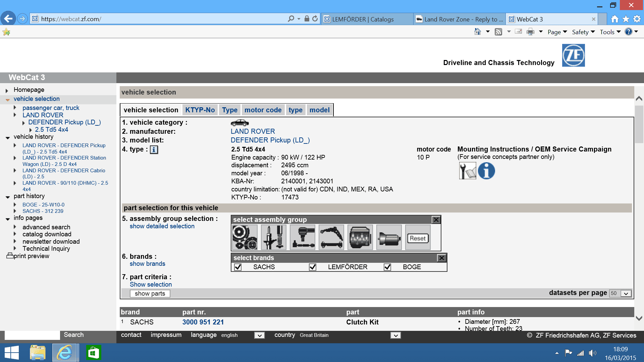This screenshot has height=362, width=644.
Task: Click the ZF logo
Action: click(x=573, y=55)
